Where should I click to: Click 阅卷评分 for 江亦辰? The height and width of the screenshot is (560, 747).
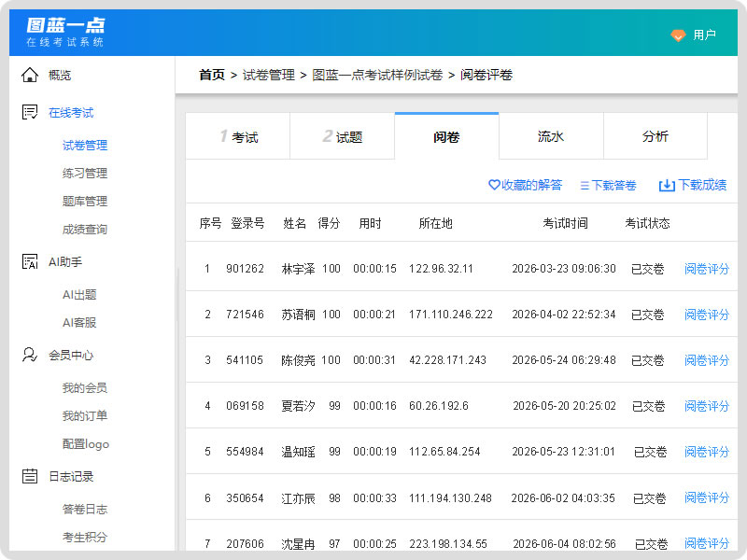pyautogui.click(x=707, y=497)
